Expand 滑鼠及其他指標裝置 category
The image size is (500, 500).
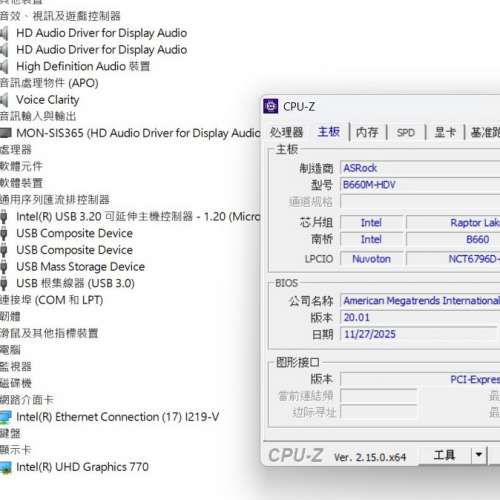click(x=49, y=333)
